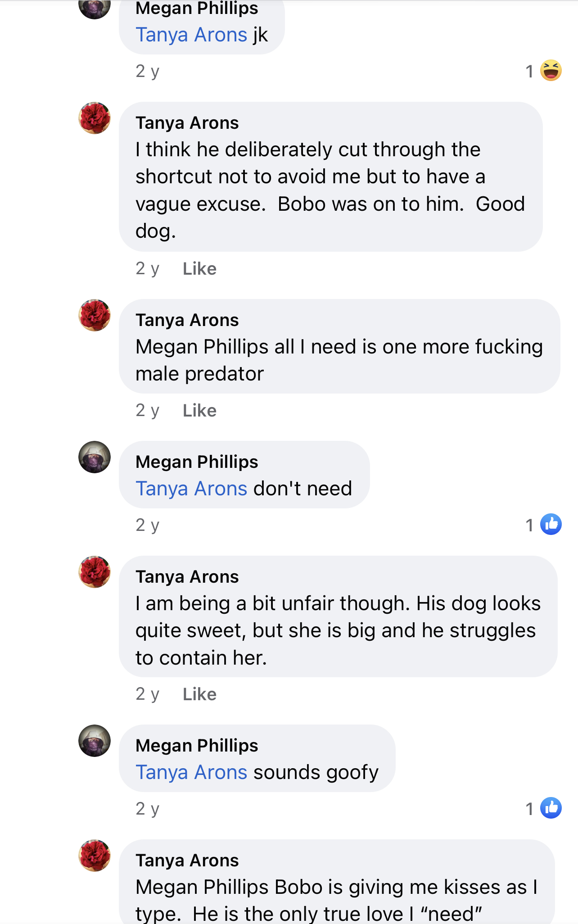578x924 pixels.
Task: Open Megan Phillips name above "sounds goofy" comment
Action: click(x=197, y=746)
